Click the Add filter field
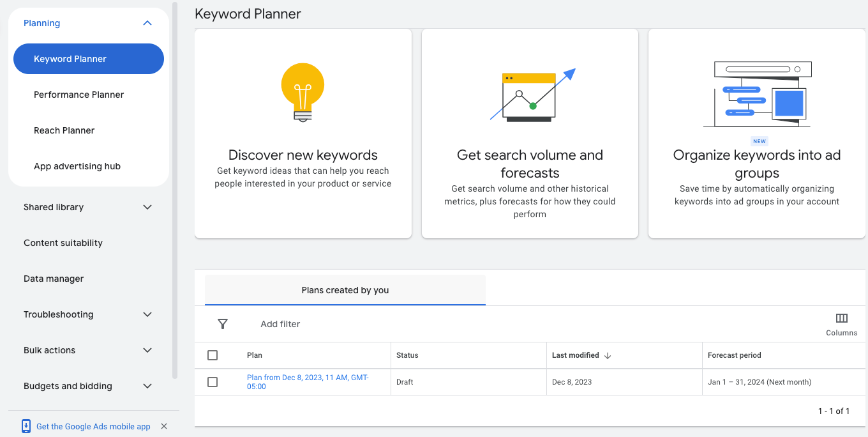Image resolution: width=868 pixels, height=437 pixels. click(280, 324)
